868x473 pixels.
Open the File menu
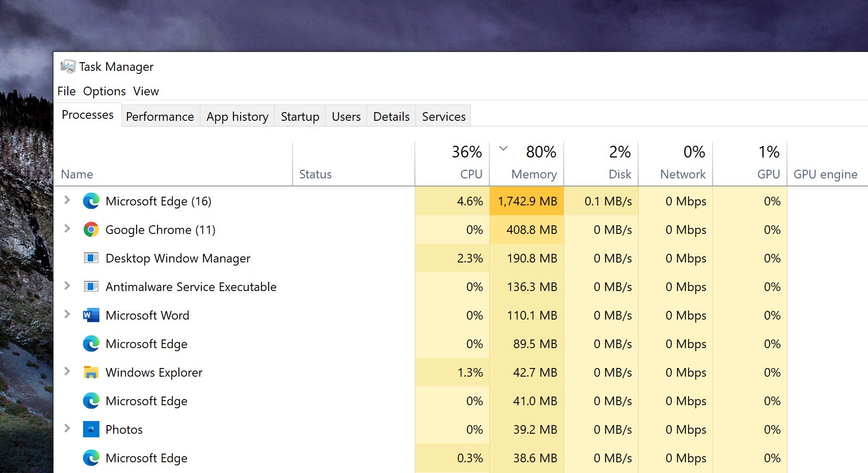[66, 91]
